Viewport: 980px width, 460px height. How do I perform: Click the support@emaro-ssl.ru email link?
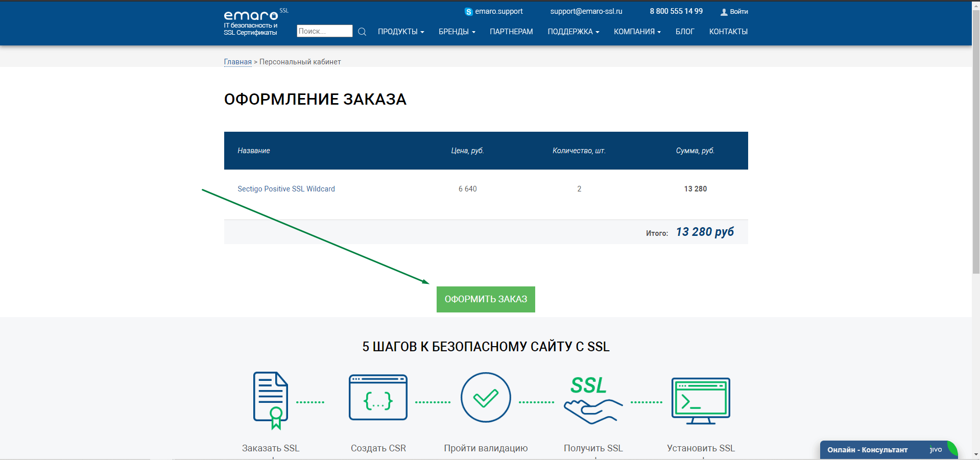pos(586,11)
